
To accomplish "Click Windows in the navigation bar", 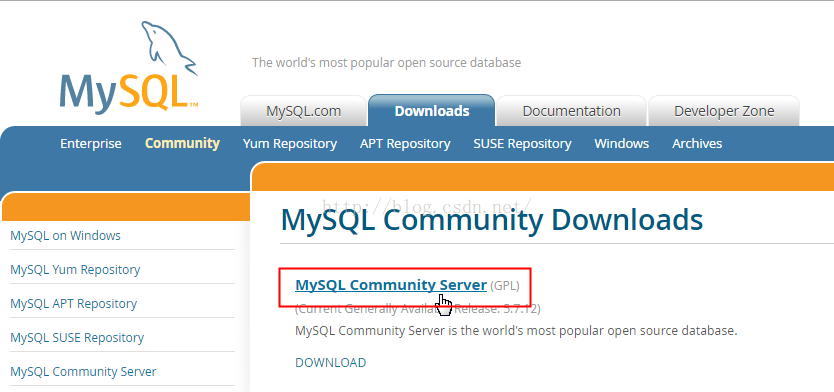I will click(x=622, y=144).
